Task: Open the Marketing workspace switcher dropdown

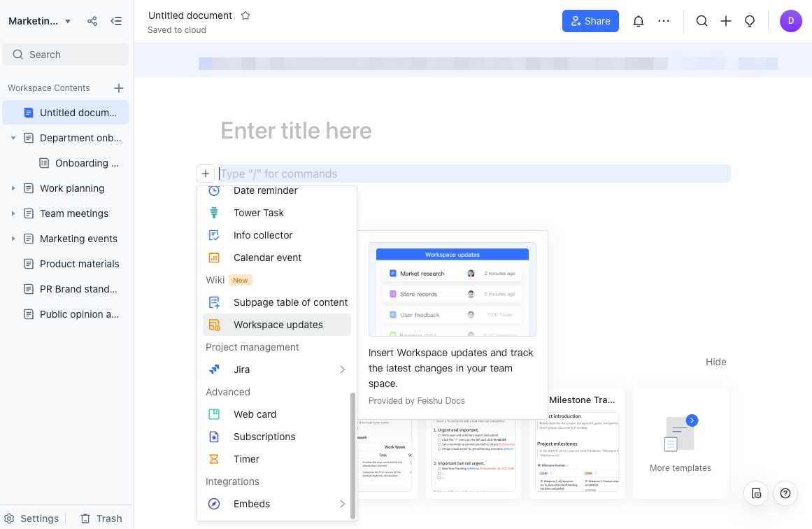Action: pos(39,20)
